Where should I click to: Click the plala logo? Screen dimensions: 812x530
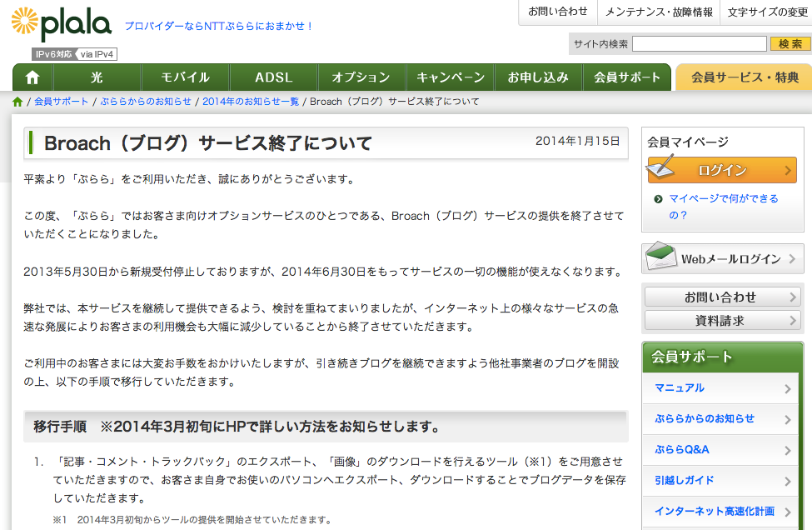[x=61, y=24]
